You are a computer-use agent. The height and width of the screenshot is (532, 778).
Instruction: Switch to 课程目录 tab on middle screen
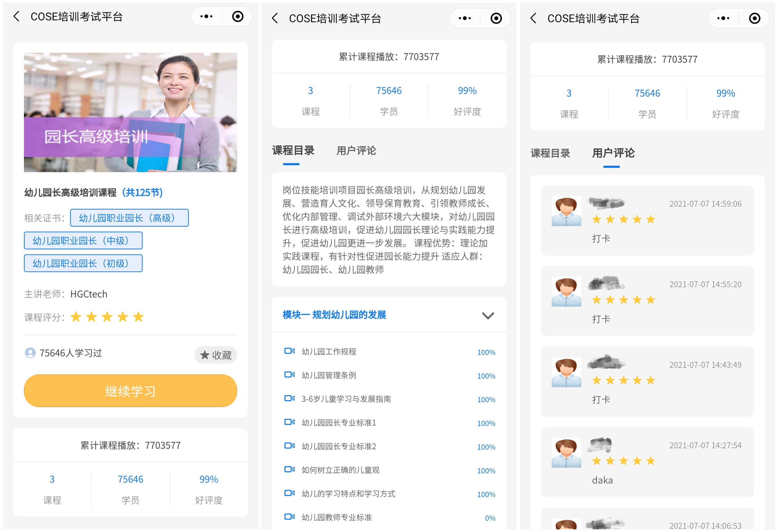pos(293,151)
